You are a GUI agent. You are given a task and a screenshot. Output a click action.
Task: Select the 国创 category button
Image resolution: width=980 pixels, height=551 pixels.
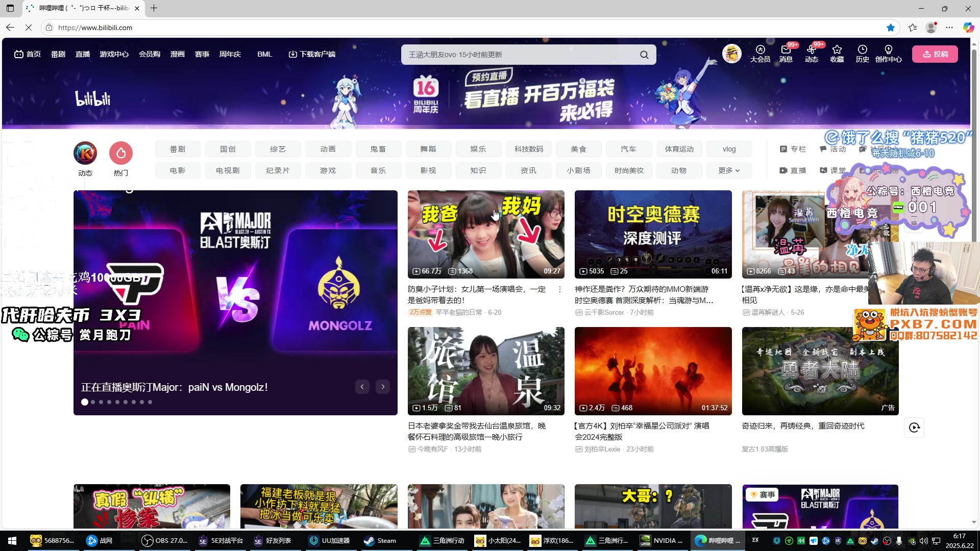(x=228, y=149)
